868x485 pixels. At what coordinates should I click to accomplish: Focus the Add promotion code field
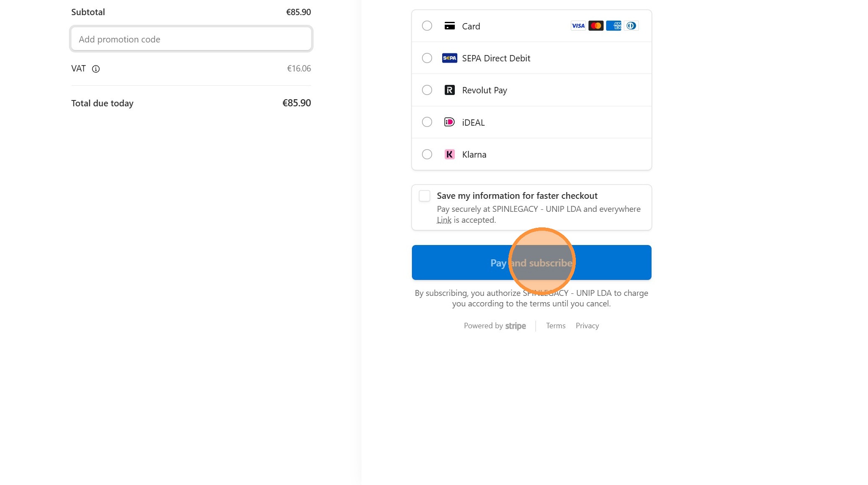(x=191, y=39)
